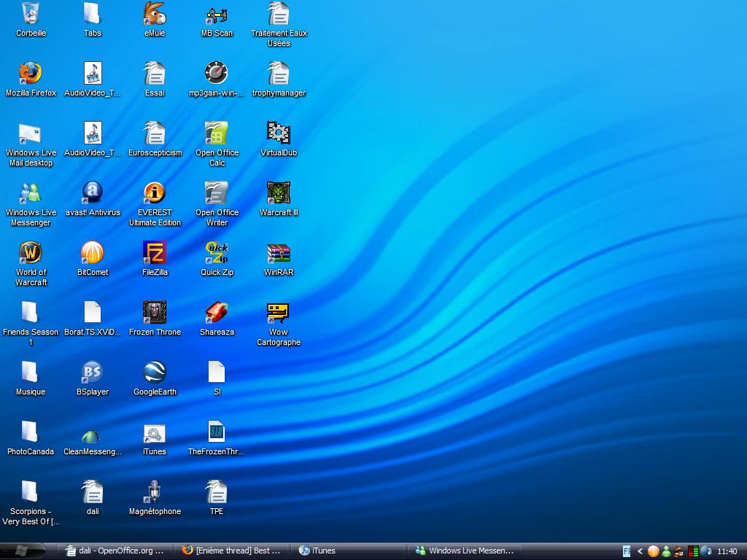Screen dimensions: 747x560
Task: Open the Start menu button
Action: tap(23, 551)
